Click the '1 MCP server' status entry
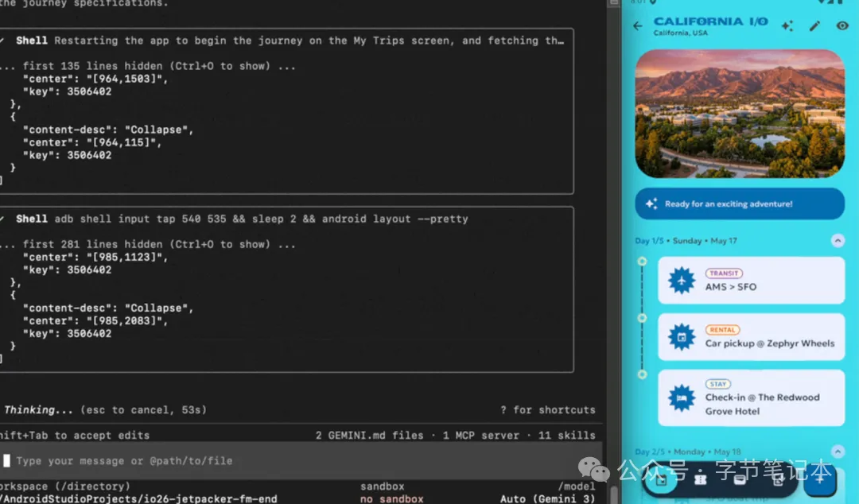Screen dimensions: 859x504 click(481, 436)
